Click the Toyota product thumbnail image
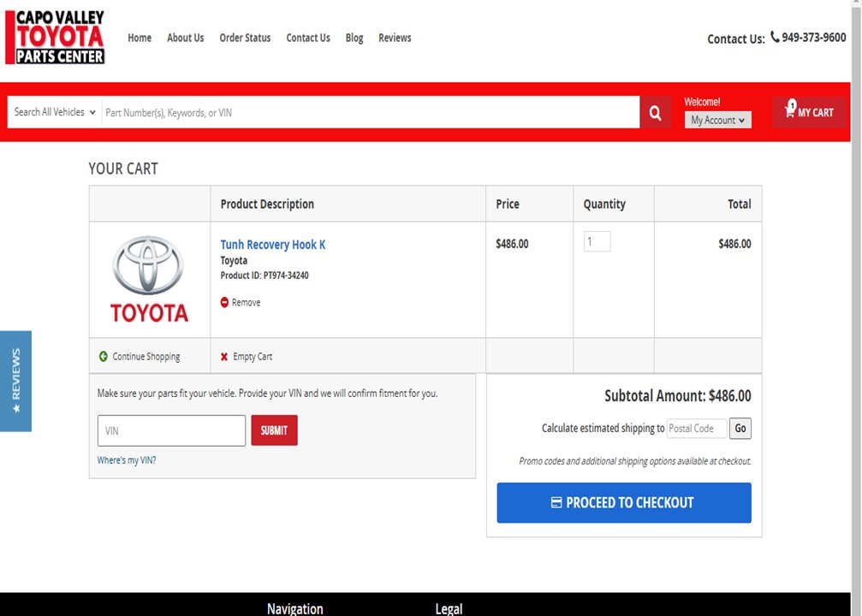The width and height of the screenshot is (862, 616). tap(149, 279)
